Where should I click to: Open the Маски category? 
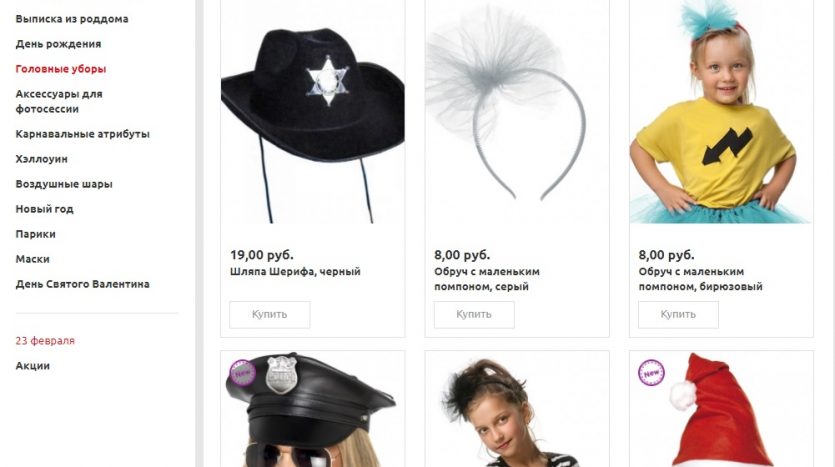point(32,259)
